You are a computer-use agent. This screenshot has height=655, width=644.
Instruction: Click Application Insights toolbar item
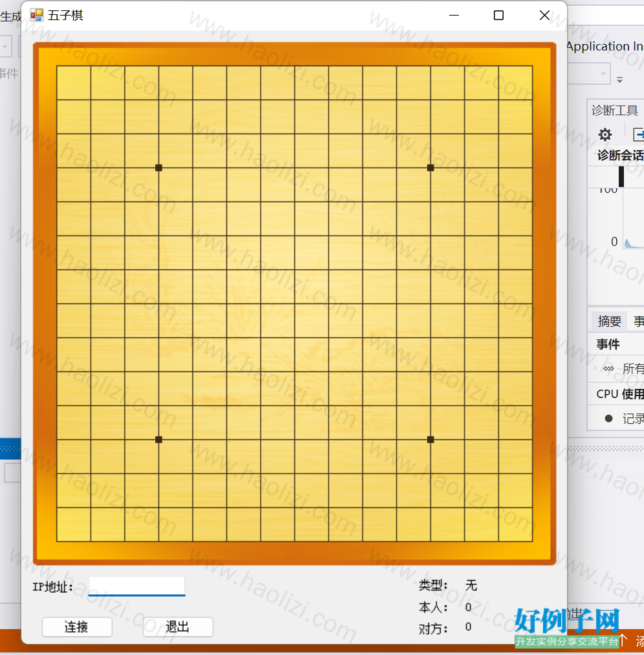605,46
